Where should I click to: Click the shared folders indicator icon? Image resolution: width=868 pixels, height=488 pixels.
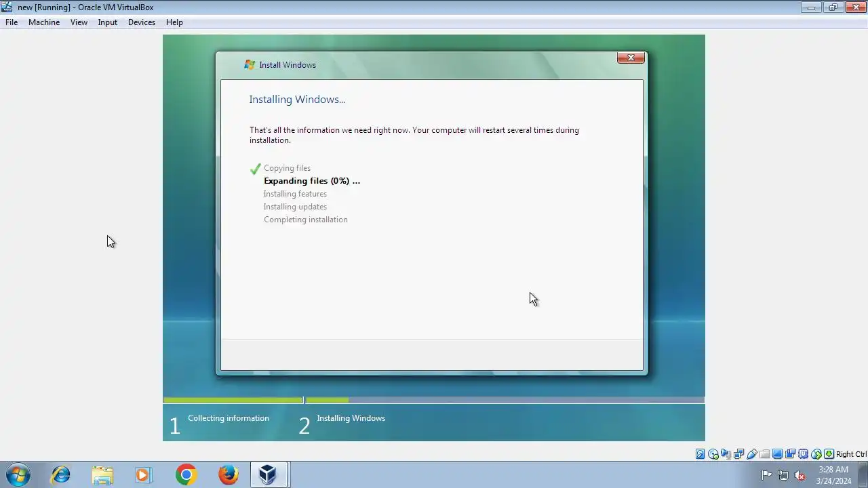pos(765,454)
